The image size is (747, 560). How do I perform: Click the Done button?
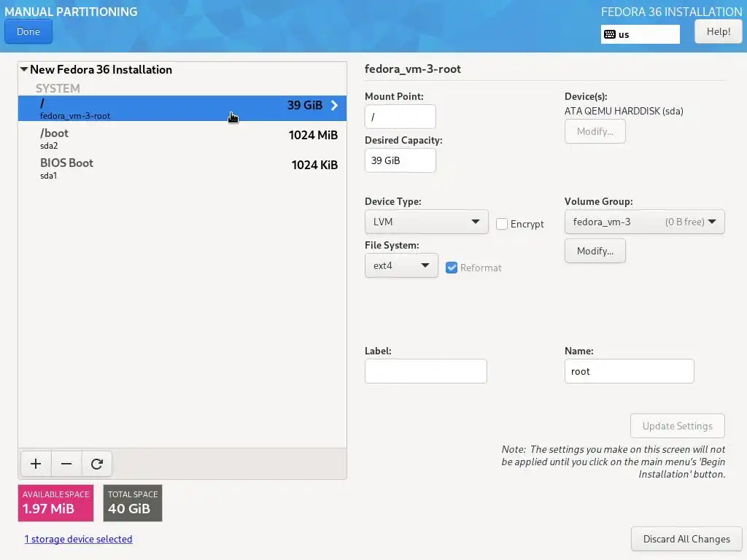click(28, 31)
